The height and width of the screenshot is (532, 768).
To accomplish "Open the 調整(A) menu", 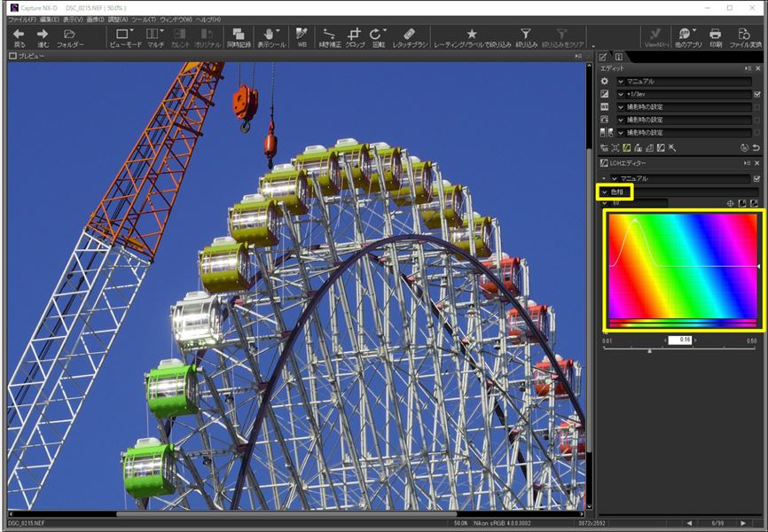I will [x=118, y=20].
